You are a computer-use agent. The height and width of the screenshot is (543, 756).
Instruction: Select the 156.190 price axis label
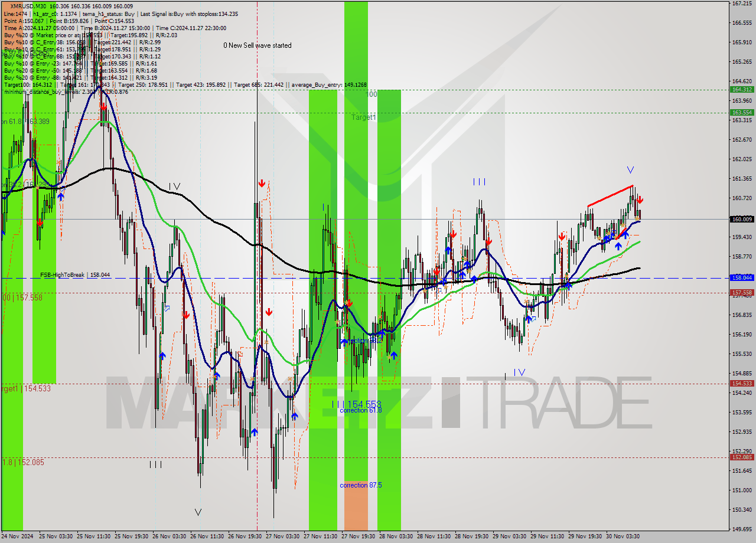click(x=742, y=335)
